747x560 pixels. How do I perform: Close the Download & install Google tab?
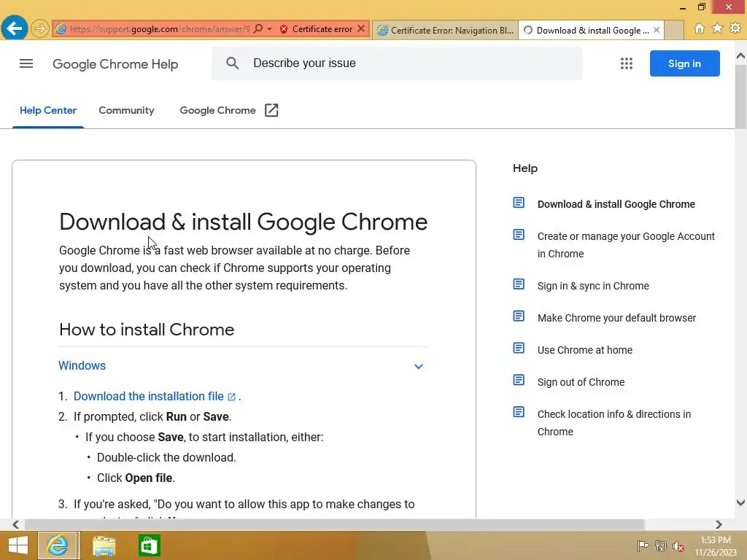click(x=657, y=30)
